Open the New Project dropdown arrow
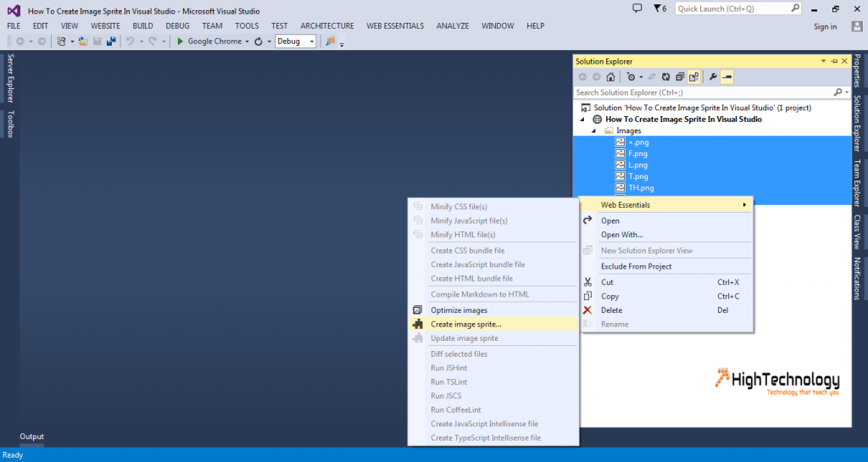 click(x=72, y=42)
